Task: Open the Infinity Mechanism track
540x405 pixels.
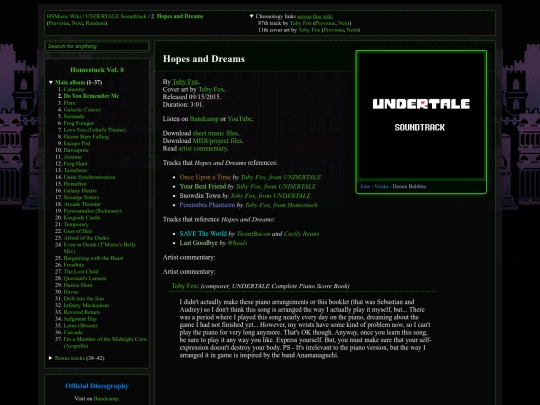Action: [86, 305]
